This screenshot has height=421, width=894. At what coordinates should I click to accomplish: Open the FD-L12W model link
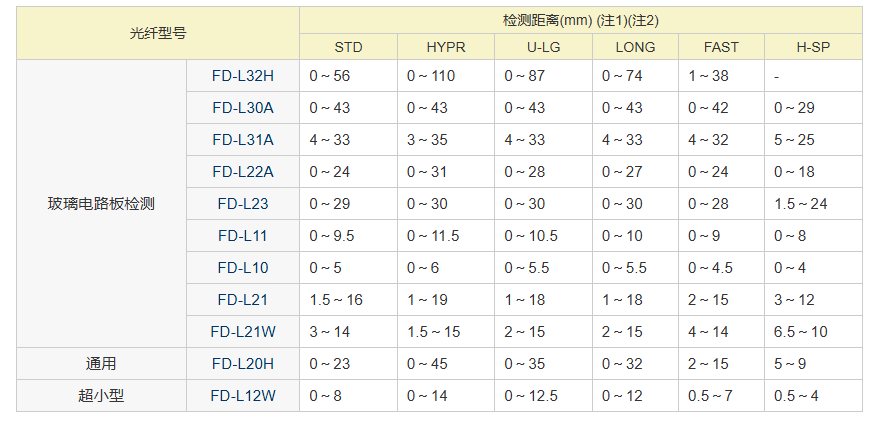click(243, 395)
